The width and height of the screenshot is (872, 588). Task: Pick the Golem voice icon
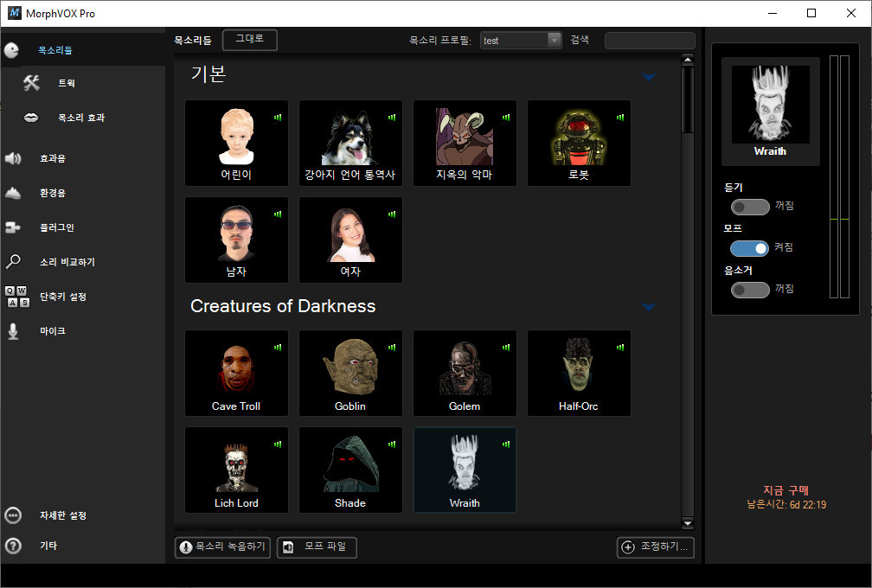(x=465, y=372)
